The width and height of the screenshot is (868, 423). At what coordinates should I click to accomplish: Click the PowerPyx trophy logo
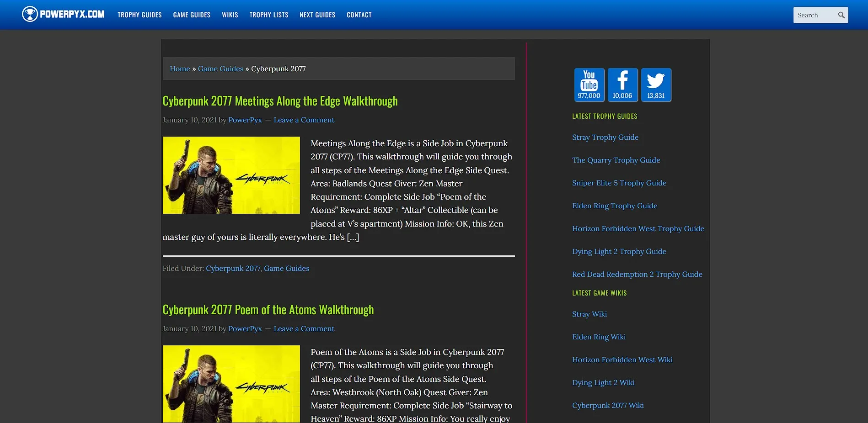click(30, 14)
